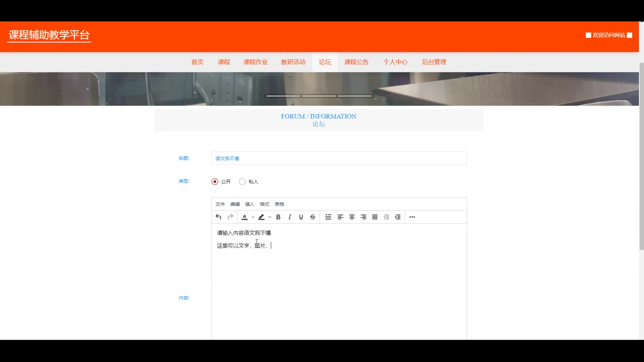This screenshot has height=362, width=644.
Task: Open the text color dropdown arrow
Action: (253, 217)
